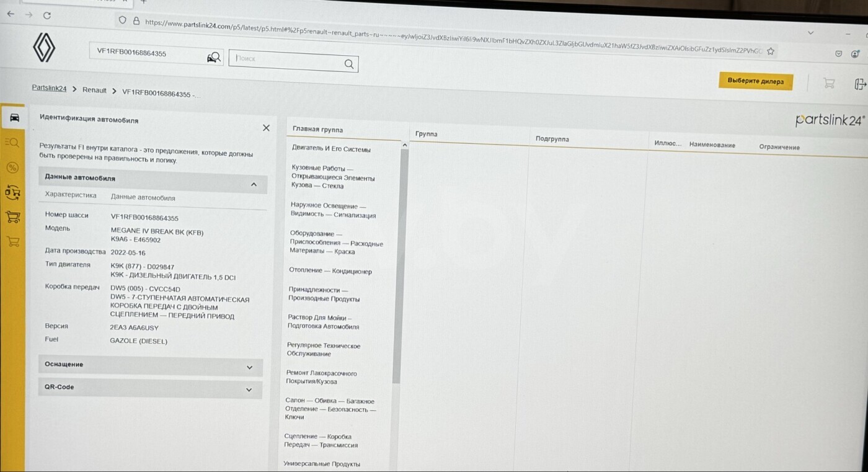Click the Номер шасси value in vehicle data
The width and height of the screenshot is (868, 472).
tap(144, 218)
